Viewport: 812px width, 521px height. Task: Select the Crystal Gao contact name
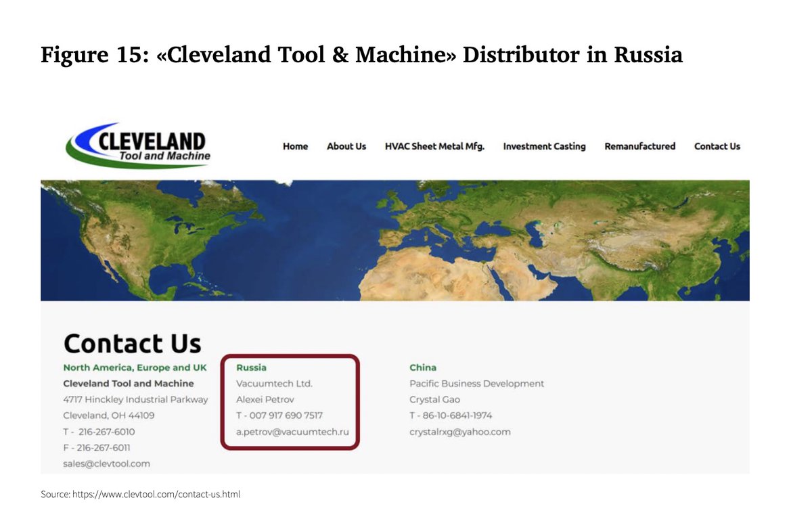pos(434,400)
